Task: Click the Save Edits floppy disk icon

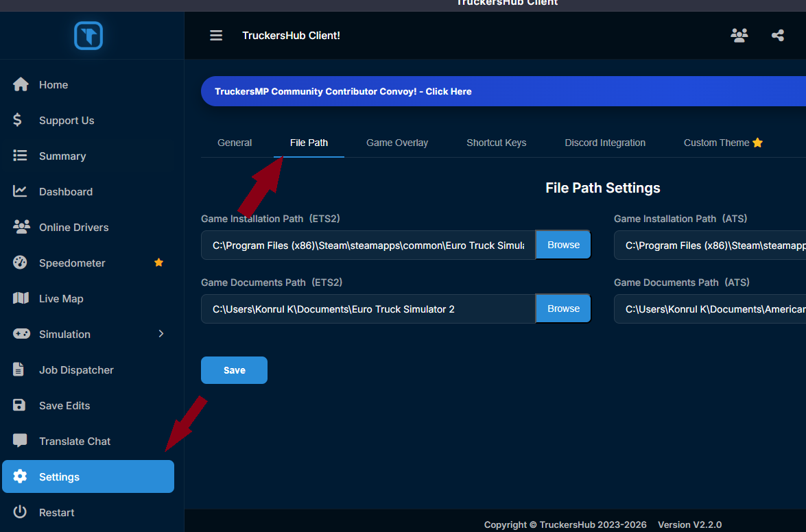Action: [x=19, y=404]
